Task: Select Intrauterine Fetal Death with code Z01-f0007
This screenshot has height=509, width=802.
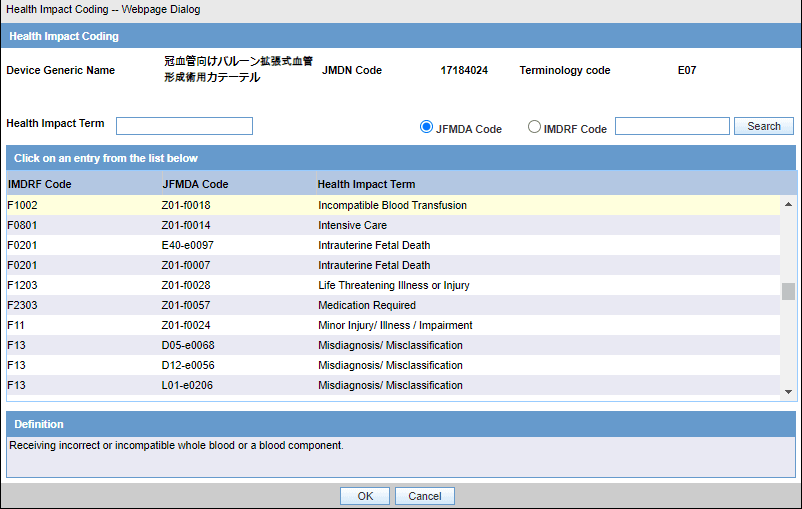Action: tap(393, 265)
